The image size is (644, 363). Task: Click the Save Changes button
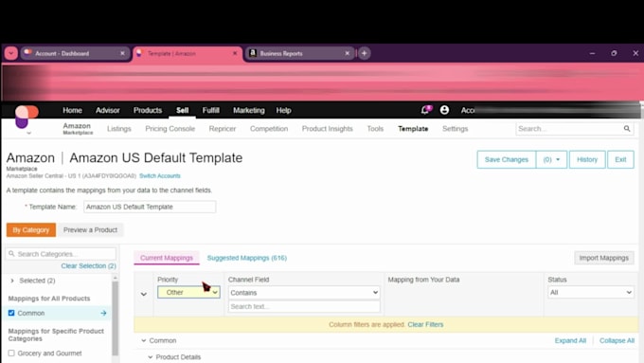coord(507,159)
